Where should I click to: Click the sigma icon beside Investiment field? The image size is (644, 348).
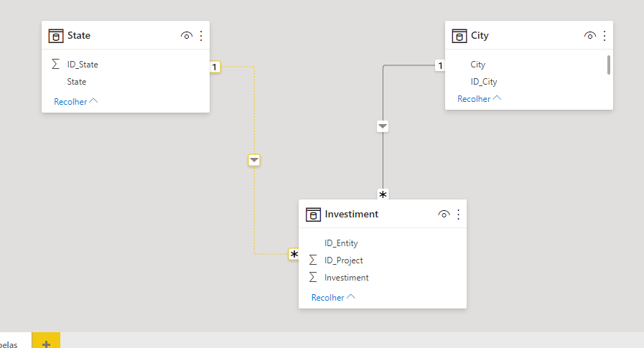(312, 277)
